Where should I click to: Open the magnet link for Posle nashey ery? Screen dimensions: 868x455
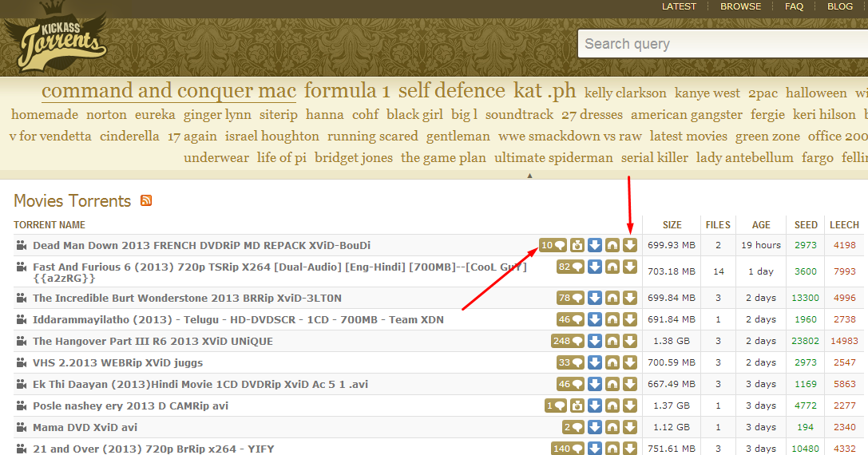612,406
